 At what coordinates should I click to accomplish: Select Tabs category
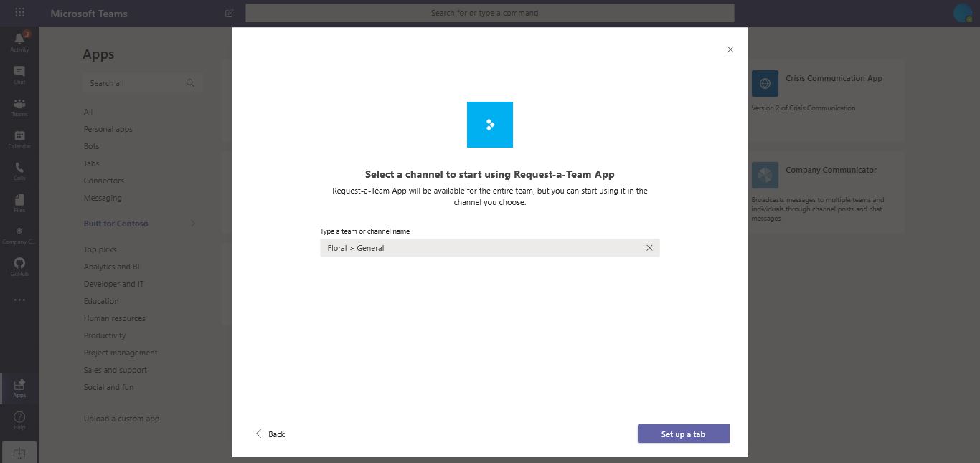pos(91,163)
